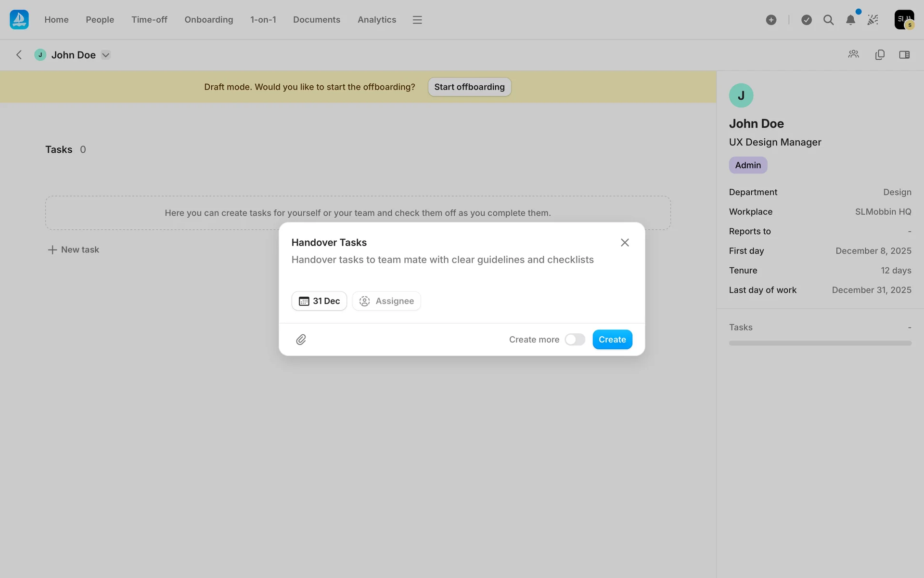The height and width of the screenshot is (578, 924).
Task: Go to the Time-off tab
Action: 149,20
